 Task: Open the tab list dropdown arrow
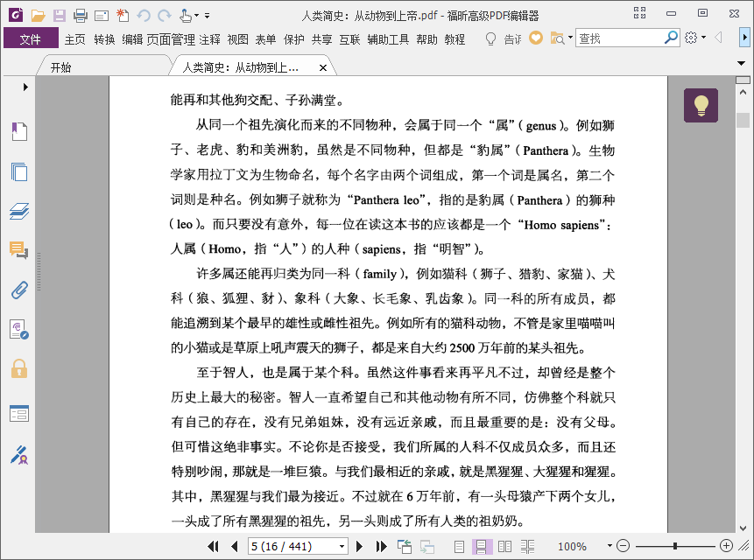tap(741, 63)
